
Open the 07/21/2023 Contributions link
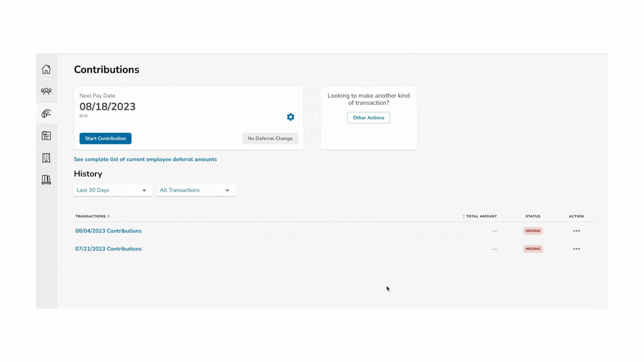[x=108, y=249]
